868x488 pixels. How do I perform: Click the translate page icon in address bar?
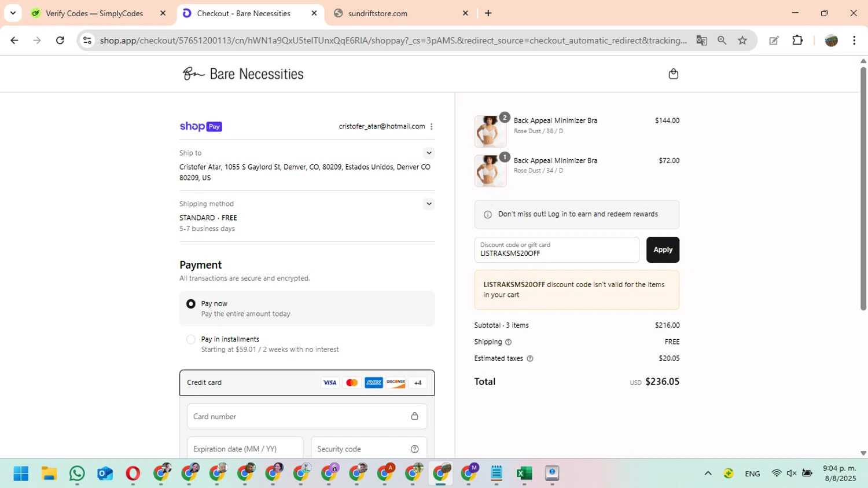pyautogui.click(x=701, y=41)
